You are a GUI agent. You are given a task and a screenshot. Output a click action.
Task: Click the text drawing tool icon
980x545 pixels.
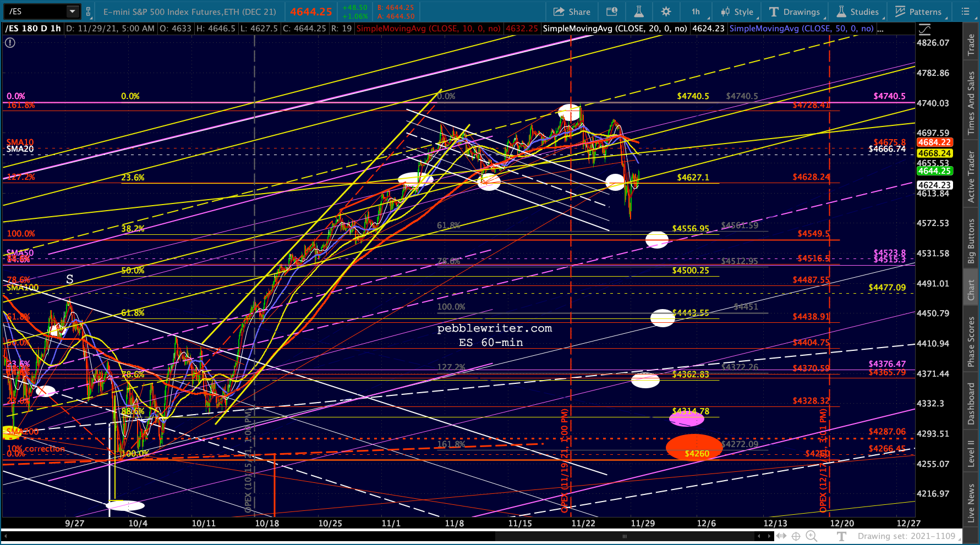[841, 536]
